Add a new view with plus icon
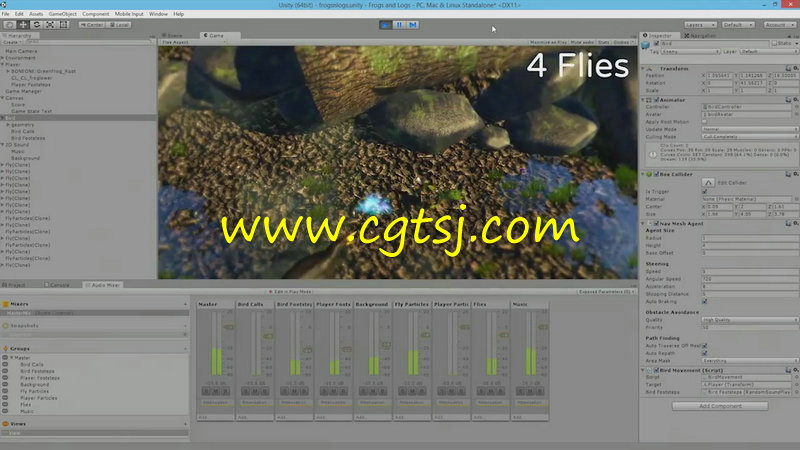Viewport: 800px width, 450px height. (x=185, y=423)
